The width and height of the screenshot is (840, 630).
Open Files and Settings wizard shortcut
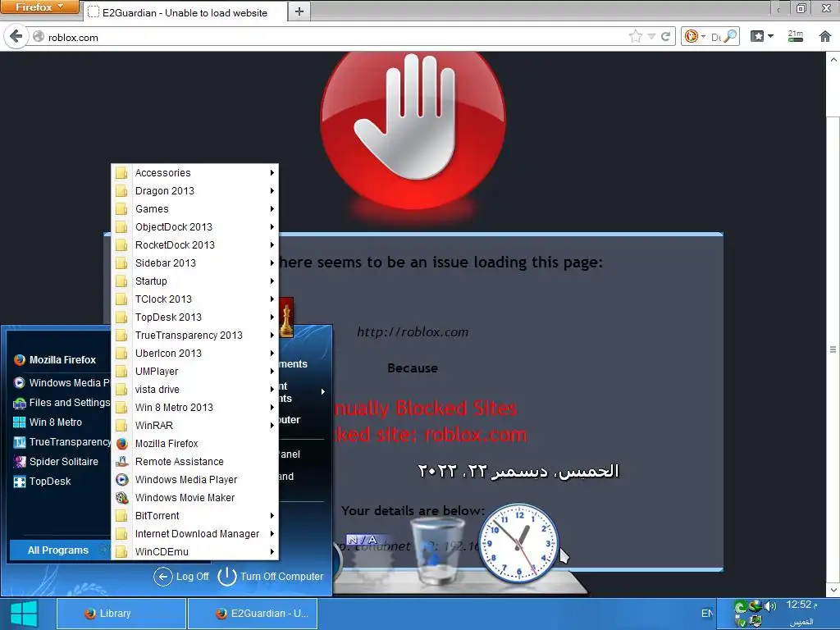point(61,402)
